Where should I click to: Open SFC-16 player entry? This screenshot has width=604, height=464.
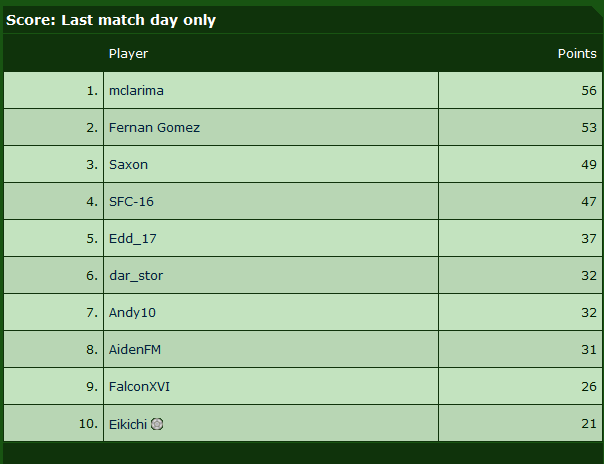pos(131,201)
